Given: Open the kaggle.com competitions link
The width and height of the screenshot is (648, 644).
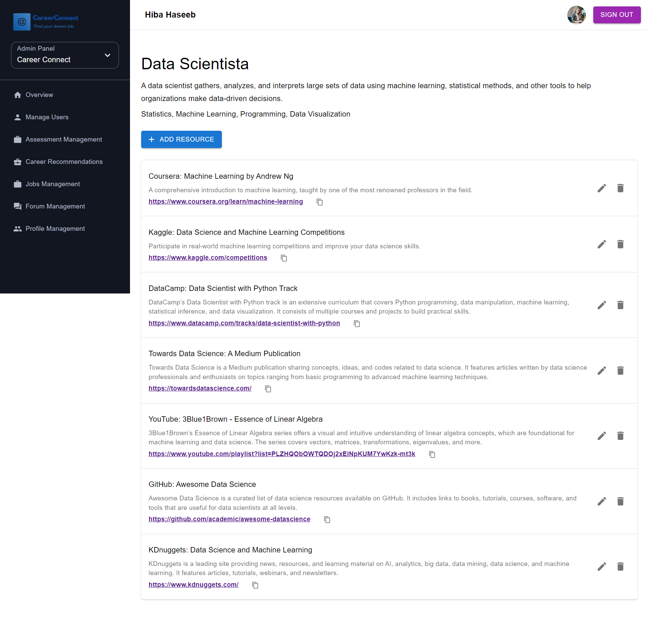Looking at the screenshot, I should (208, 258).
